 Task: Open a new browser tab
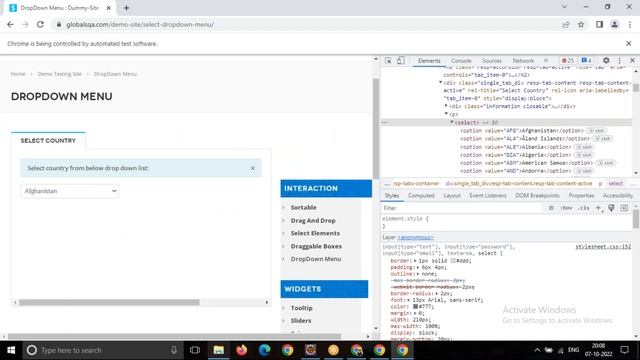[x=126, y=8]
